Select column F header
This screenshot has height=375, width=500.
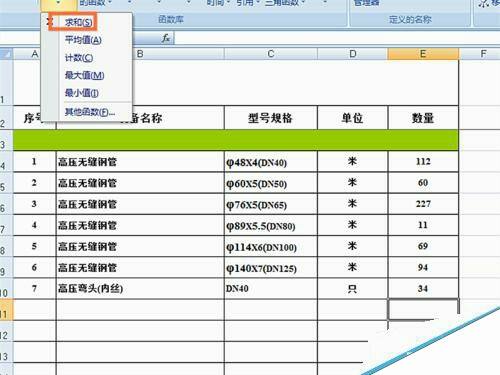(483, 54)
